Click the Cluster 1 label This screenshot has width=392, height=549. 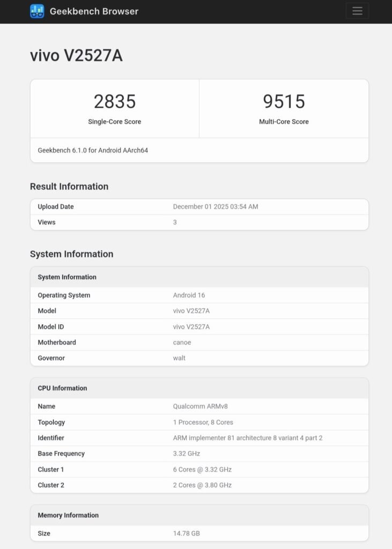pos(51,470)
